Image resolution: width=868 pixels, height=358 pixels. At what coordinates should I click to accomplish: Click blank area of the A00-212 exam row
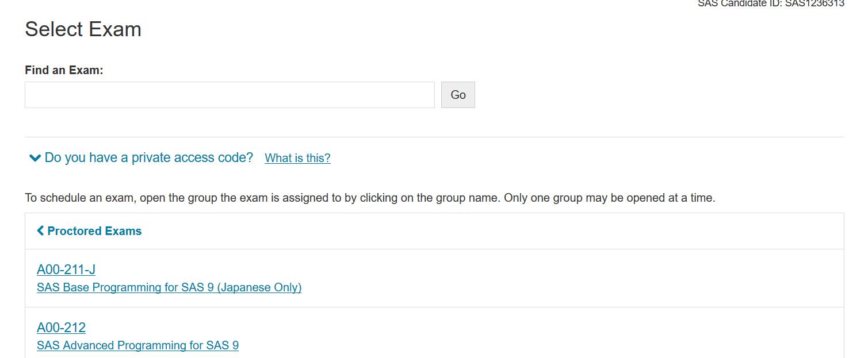tap(546, 336)
